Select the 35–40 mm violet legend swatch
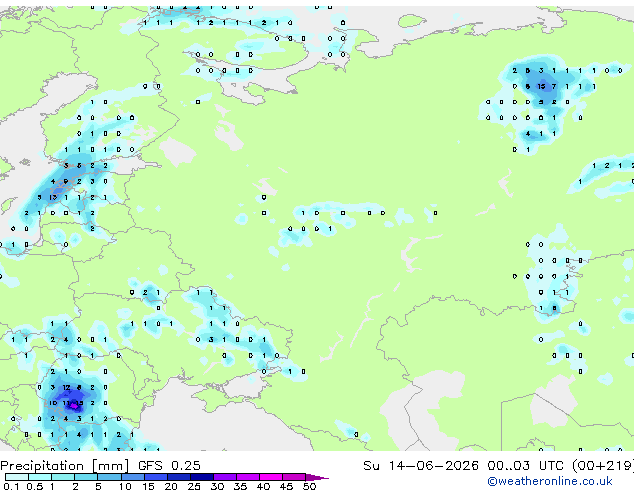The image size is (634, 490). (247, 477)
